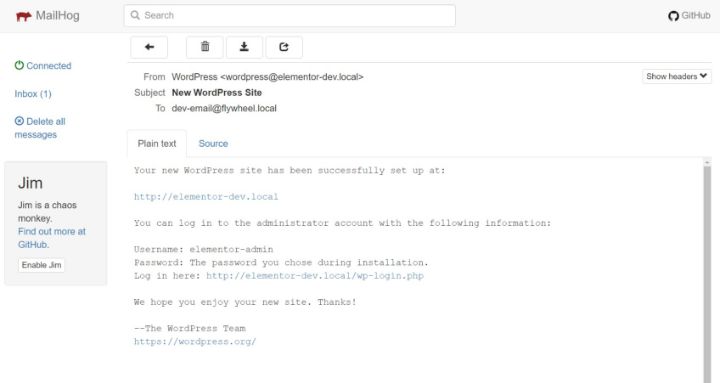Click the Enable Jim button
Image resolution: width=720 pixels, height=383 pixels.
41,265
